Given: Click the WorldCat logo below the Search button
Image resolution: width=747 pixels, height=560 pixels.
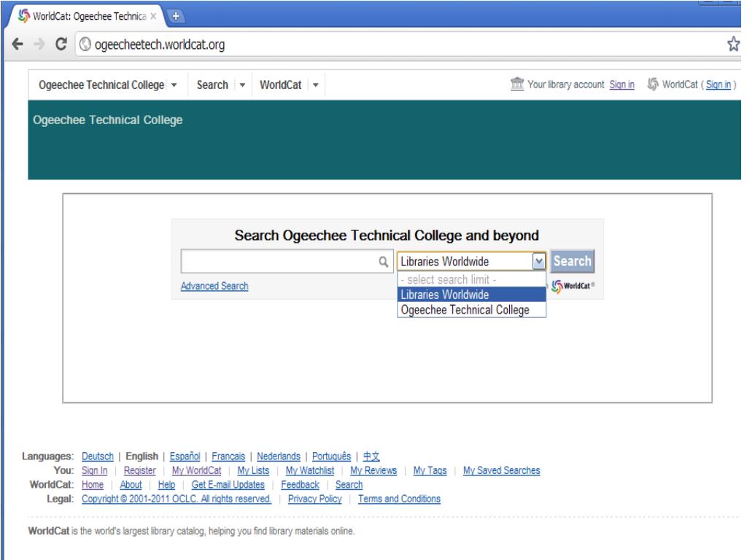Looking at the screenshot, I should (573, 286).
